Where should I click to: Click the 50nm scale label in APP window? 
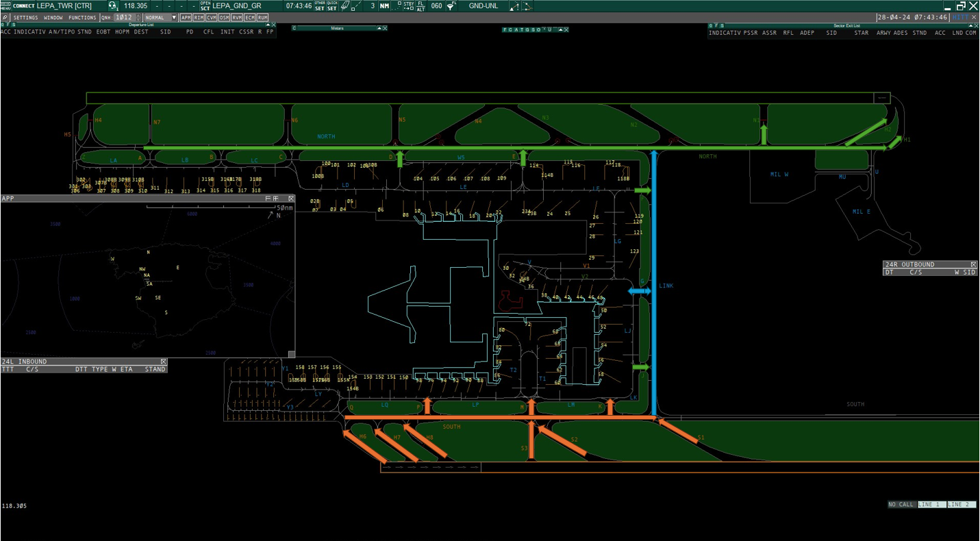284,207
